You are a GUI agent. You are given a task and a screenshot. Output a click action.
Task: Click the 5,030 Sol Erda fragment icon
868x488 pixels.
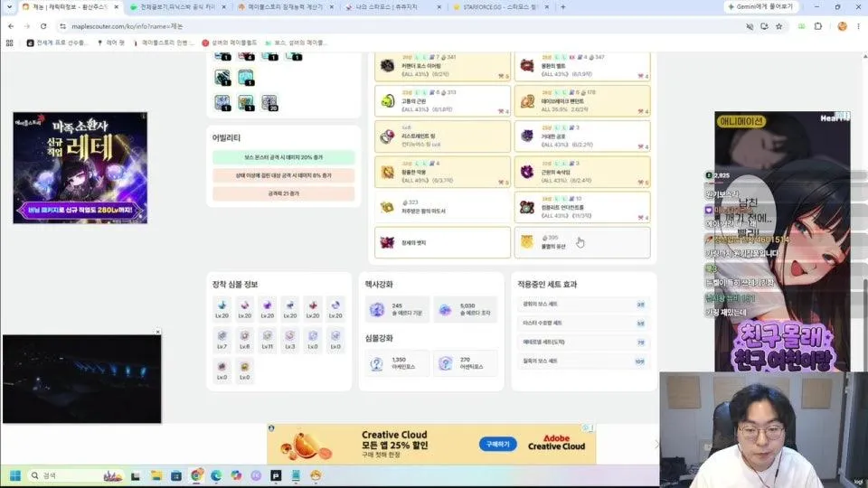pyautogui.click(x=445, y=310)
